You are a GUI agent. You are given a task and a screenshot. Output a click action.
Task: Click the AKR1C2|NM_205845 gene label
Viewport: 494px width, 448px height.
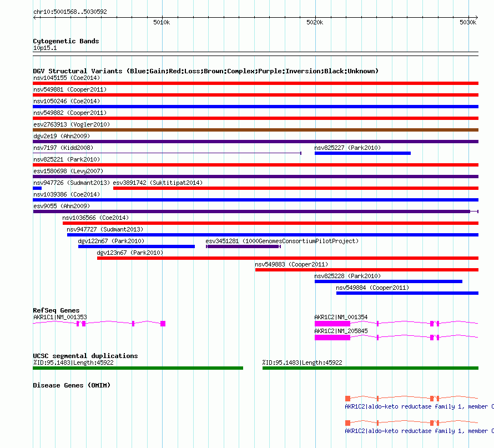tap(341, 331)
